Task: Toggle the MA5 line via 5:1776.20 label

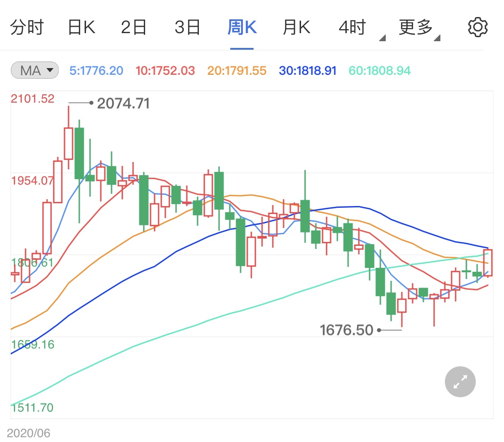Action: pyautogui.click(x=96, y=70)
